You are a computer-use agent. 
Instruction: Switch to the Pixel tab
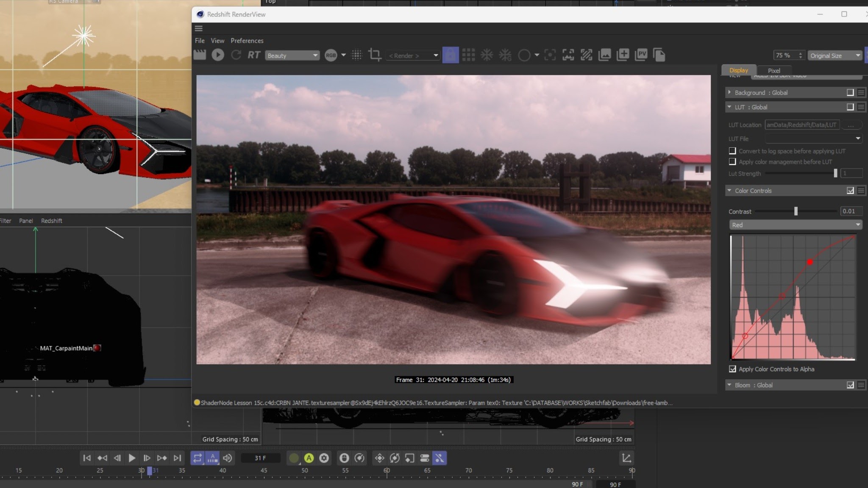pos(773,71)
